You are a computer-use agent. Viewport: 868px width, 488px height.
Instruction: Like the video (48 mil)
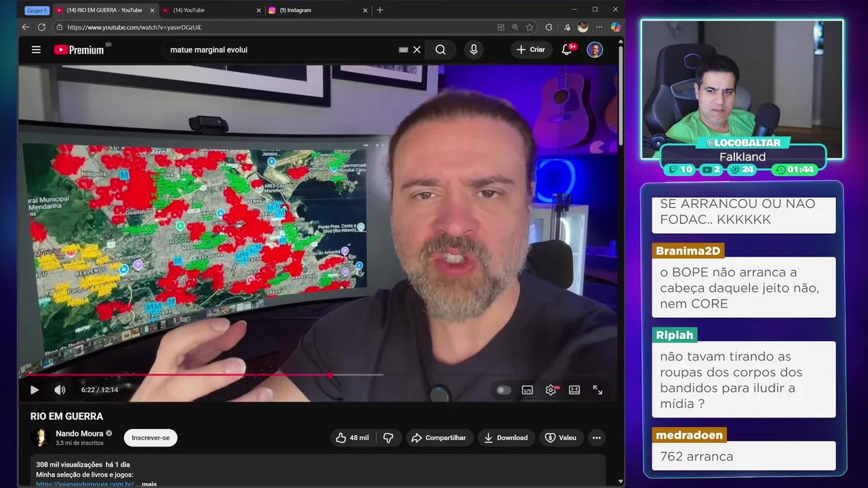pyautogui.click(x=353, y=438)
